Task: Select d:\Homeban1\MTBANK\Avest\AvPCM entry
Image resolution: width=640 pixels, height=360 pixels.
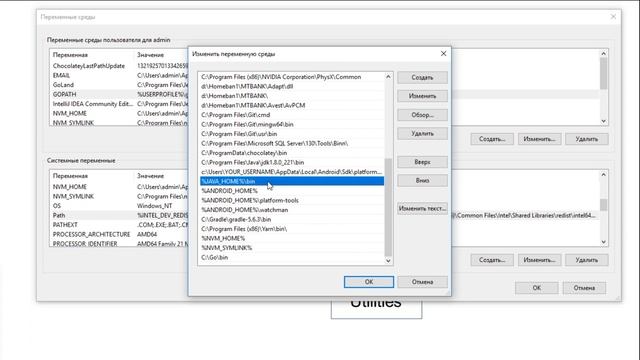Action: click(292, 105)
